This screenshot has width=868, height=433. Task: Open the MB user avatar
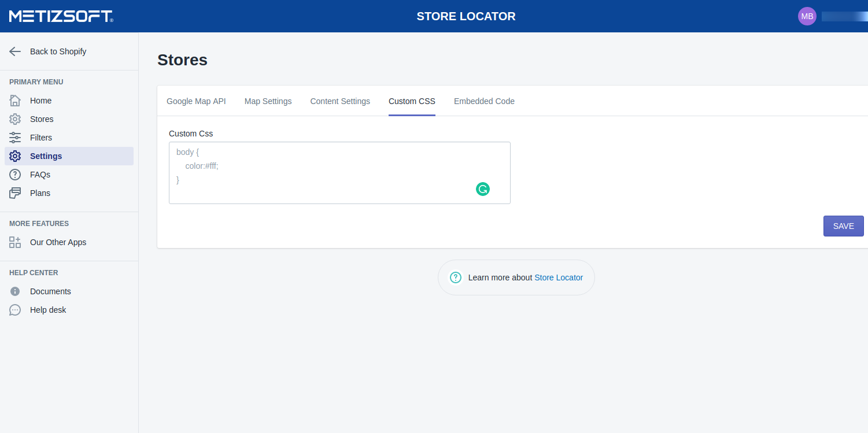point(807,16)
